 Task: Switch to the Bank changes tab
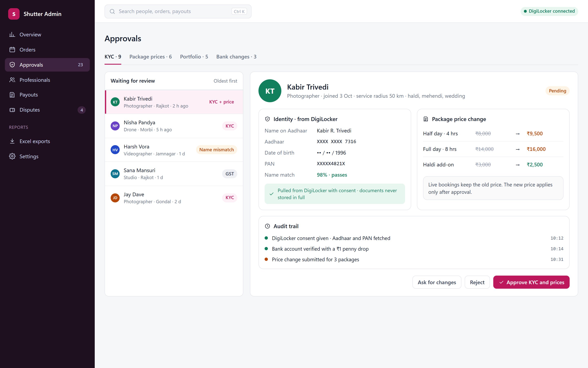[x=236, y=57]
